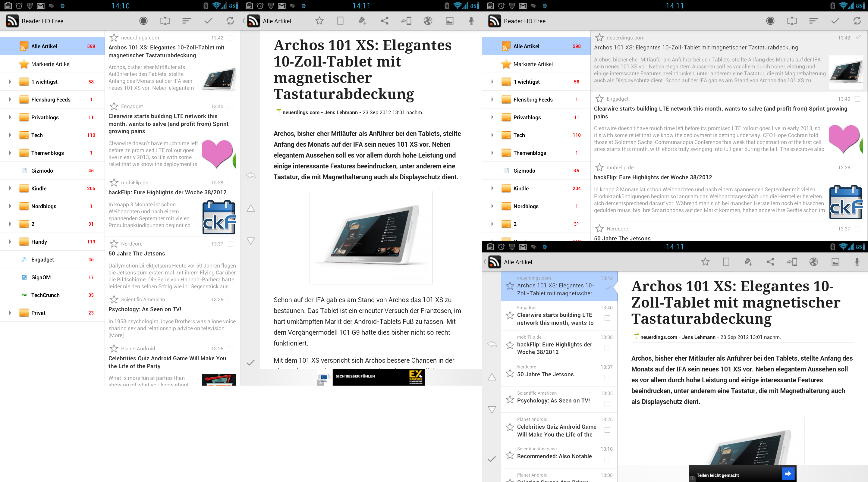
Task: Open Gizmodo feed in top-right landscape sidebar
Action: tap(536, 171)
